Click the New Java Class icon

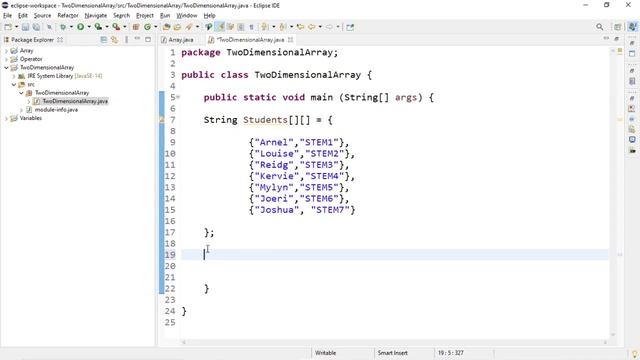click(x=147, y=27)
